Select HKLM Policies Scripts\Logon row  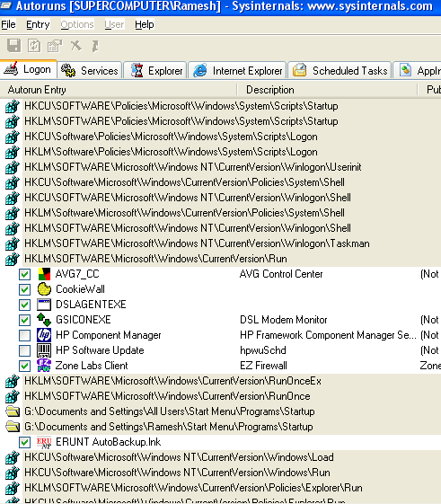(x=171, y=152)
